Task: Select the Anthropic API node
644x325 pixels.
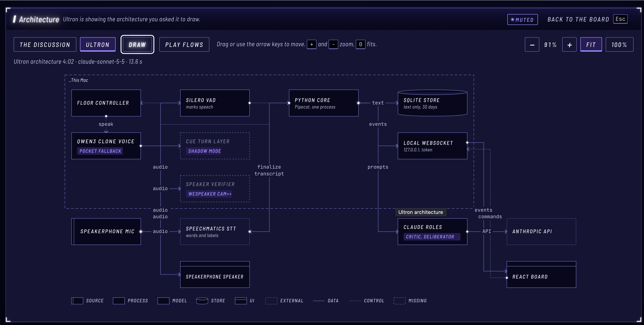Action: 541,232
